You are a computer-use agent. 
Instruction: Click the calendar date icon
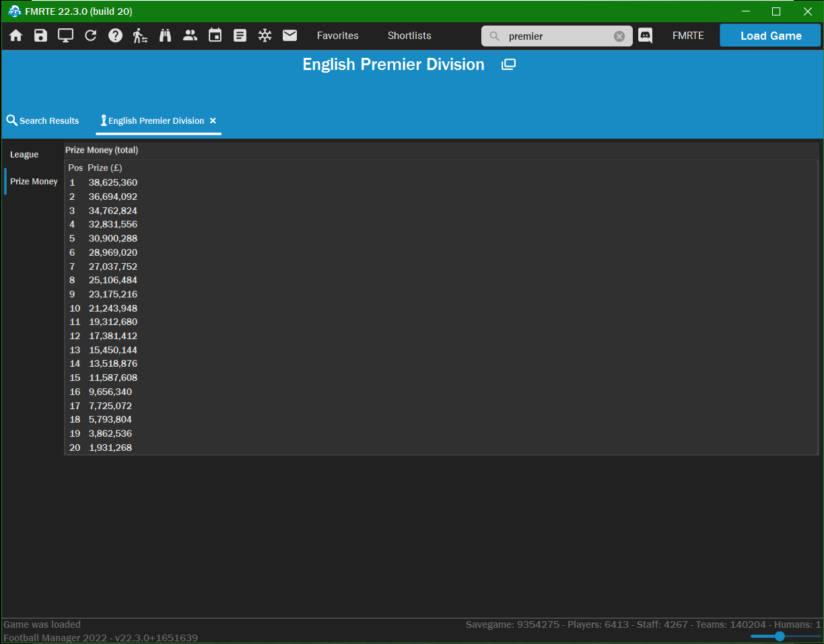215,36
